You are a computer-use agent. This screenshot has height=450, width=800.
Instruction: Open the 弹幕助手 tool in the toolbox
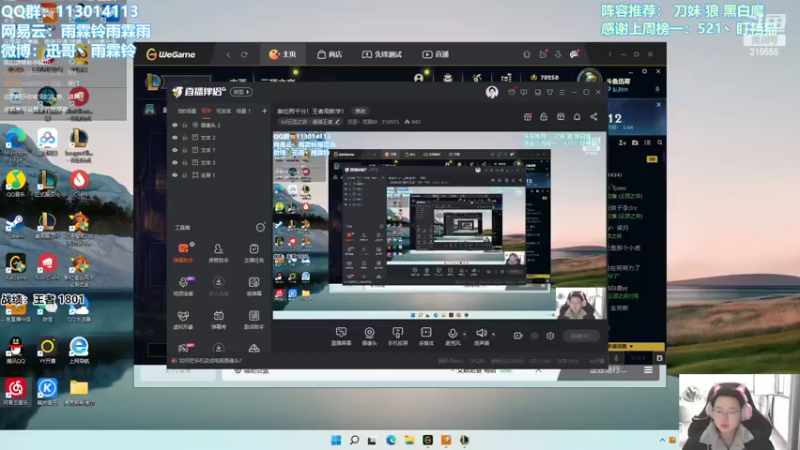coord(183,252)
